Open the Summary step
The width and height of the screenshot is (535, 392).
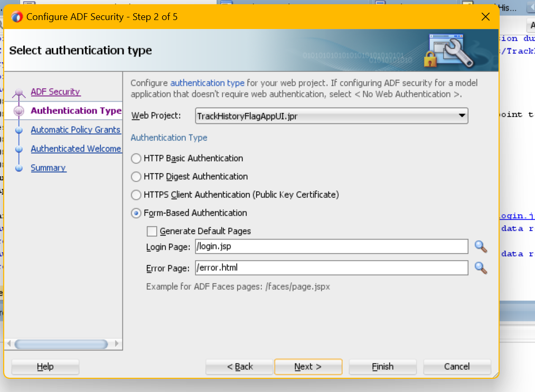pos(49,168)
